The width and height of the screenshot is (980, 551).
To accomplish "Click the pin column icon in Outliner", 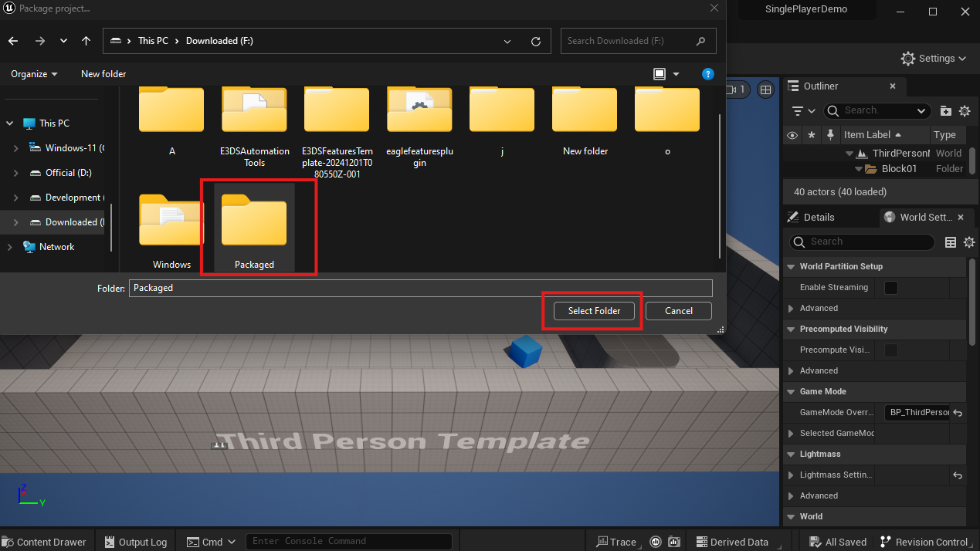I will pyautogui.click(x=830, y=134).
